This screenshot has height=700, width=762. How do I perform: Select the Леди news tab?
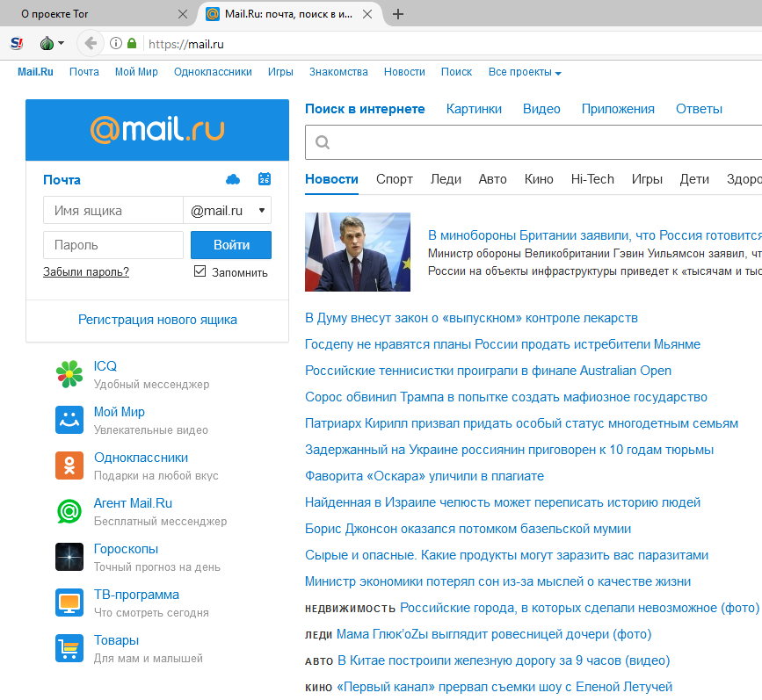click(446, 179)
